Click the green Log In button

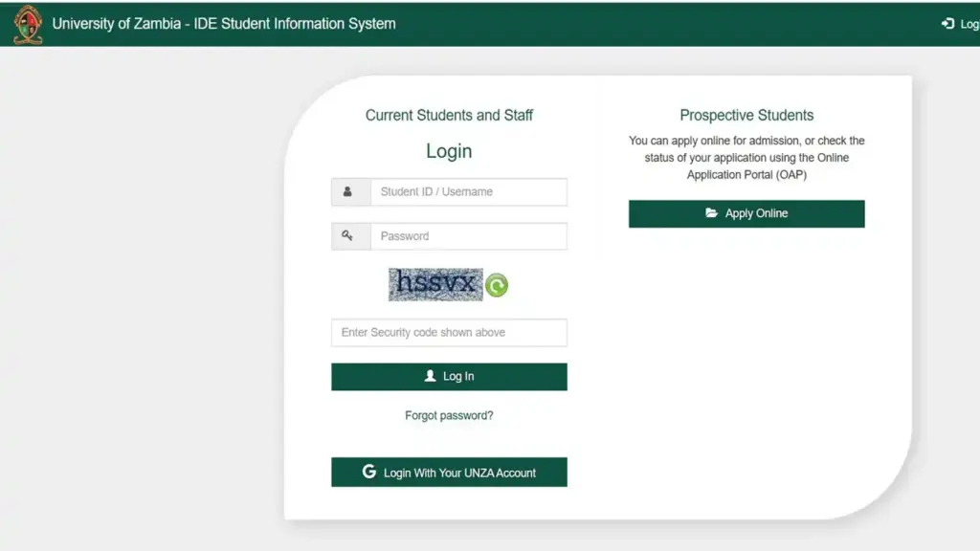pos(450,377)
